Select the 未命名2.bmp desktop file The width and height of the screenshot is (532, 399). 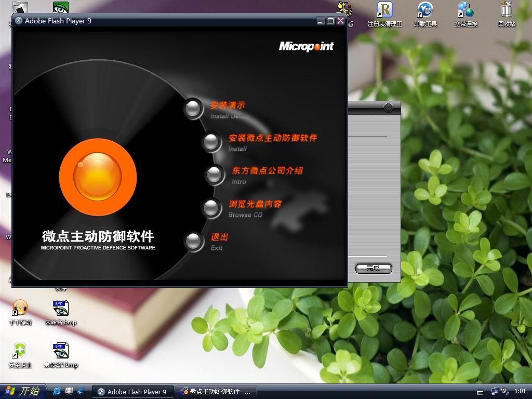coord(61,355)
